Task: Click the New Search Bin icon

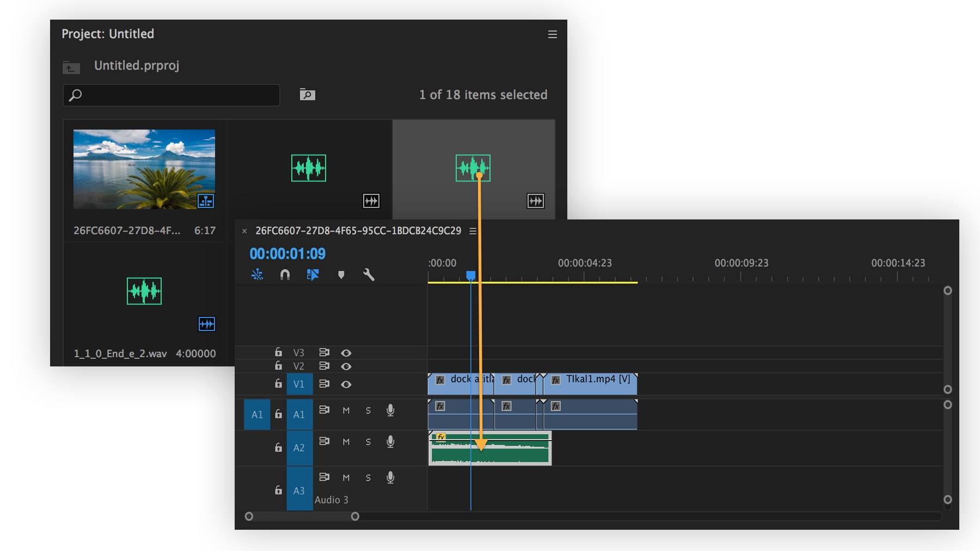Action: (x=308, y=94)
